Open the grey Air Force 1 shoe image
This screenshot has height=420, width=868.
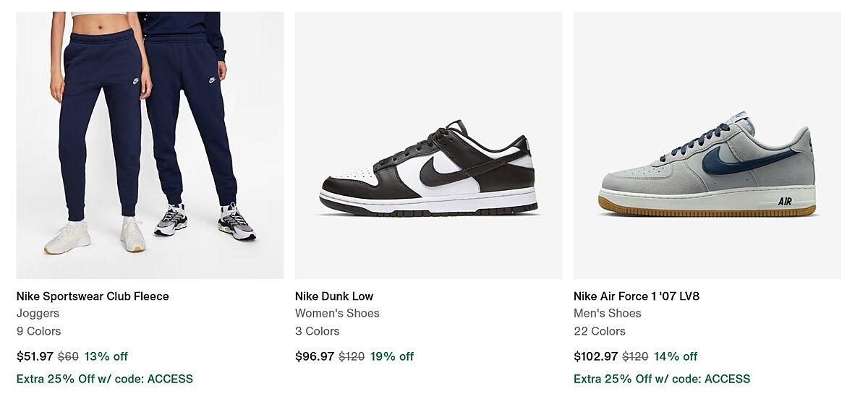pyautogui.click(x=707, y=145)
